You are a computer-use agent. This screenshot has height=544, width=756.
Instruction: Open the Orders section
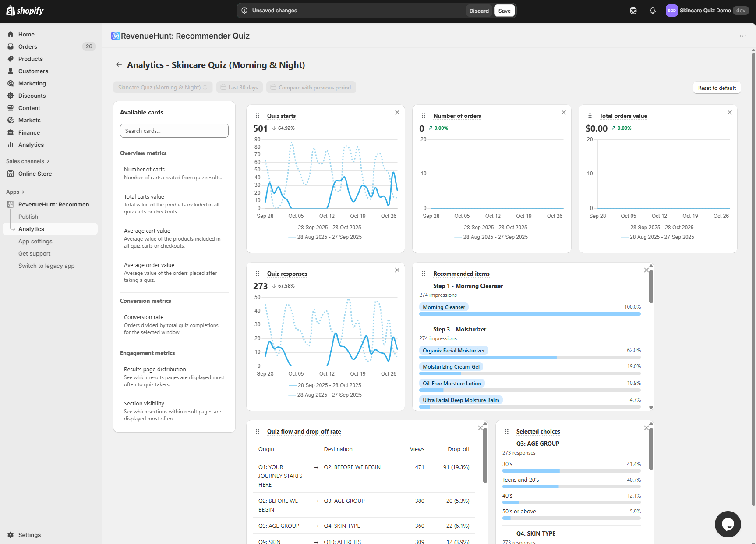(28, 46)
